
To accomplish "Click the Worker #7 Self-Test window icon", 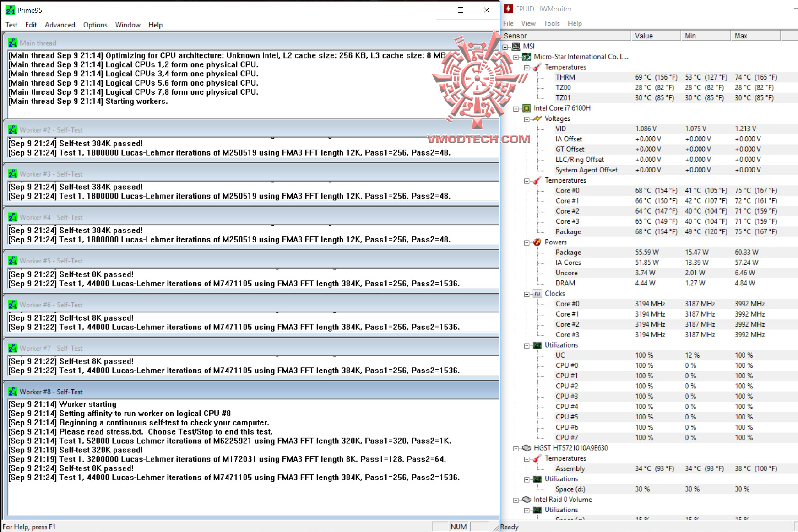I will click(x=13, y=348).
